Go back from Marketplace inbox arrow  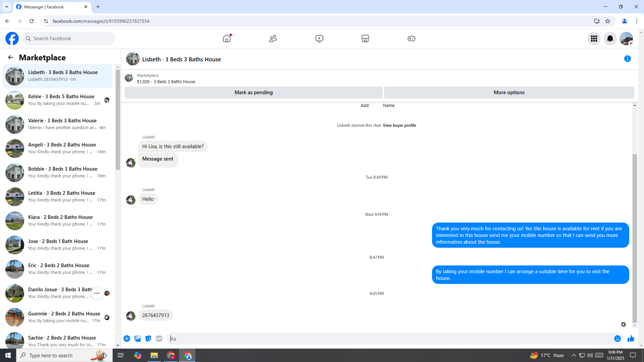point(11,57)
